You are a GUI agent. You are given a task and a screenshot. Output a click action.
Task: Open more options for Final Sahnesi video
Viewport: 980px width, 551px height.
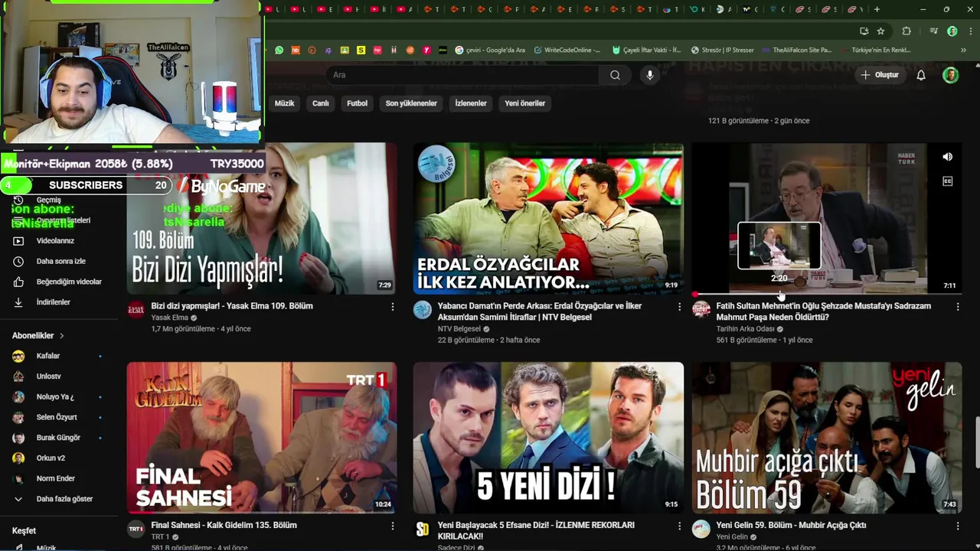(x=393, y=526)
